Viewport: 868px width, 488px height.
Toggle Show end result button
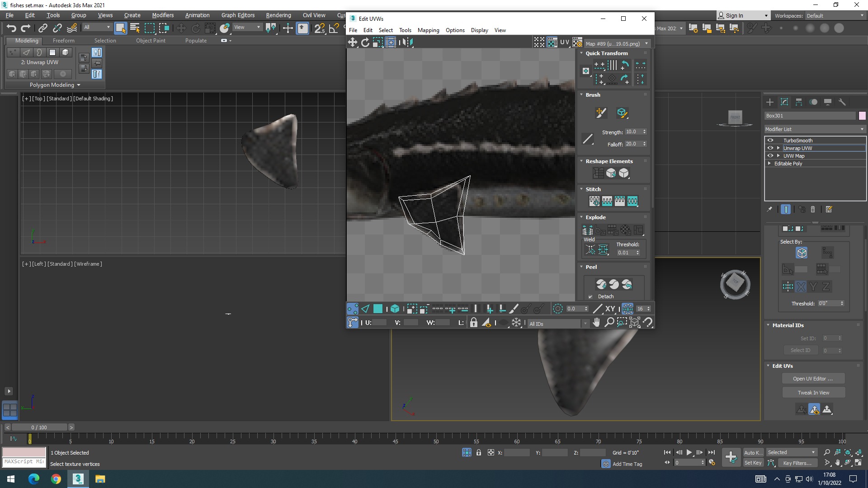coord(786,209)
